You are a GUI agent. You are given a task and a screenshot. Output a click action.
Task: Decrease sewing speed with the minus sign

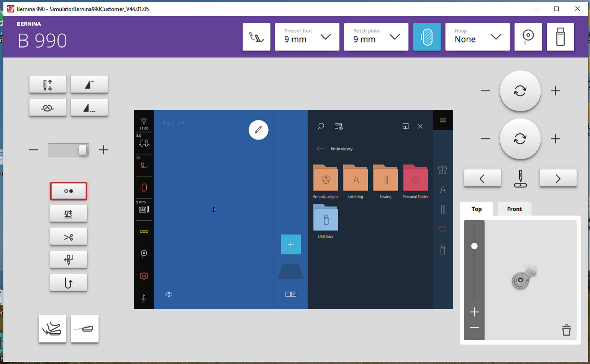(x=34, y=149)
